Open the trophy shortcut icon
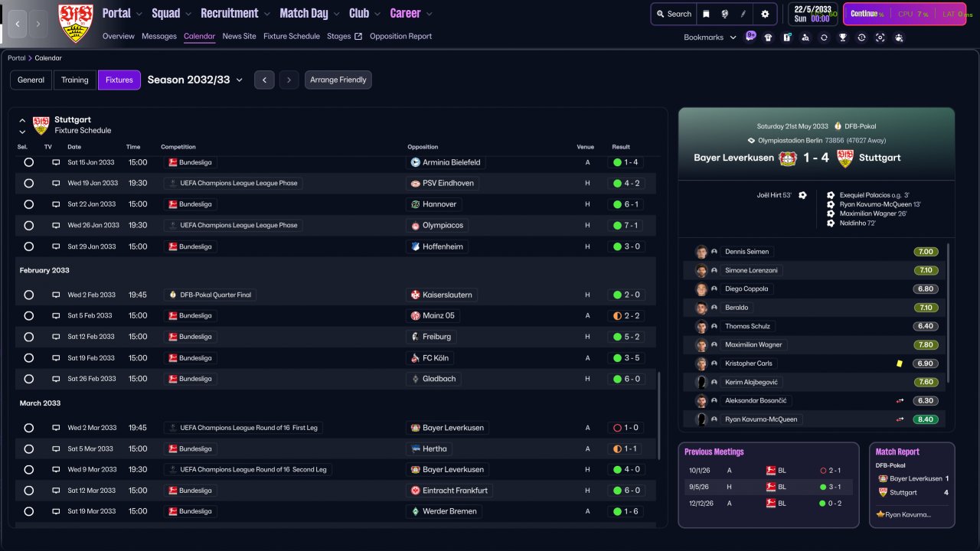Screen dimensions: 980x551 point(843,37)
